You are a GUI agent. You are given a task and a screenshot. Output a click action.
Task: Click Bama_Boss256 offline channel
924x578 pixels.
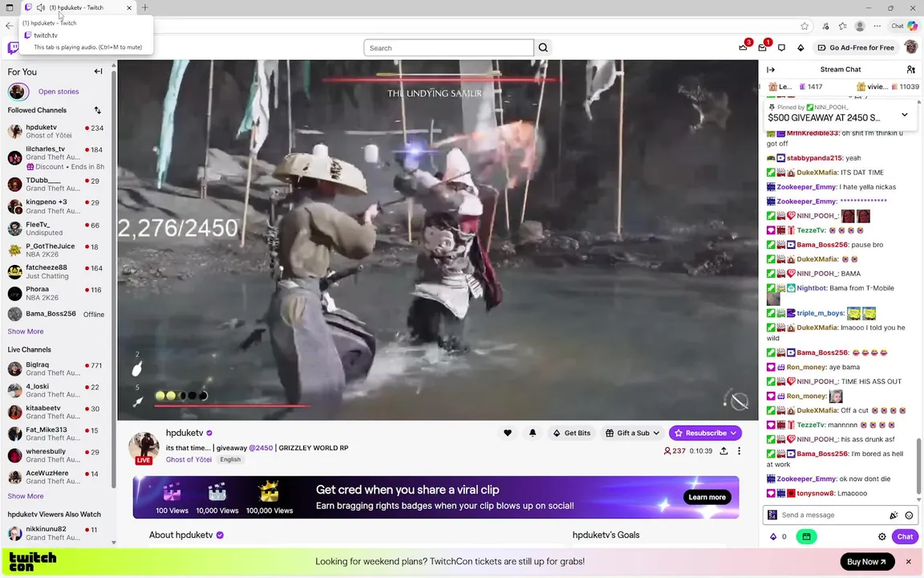(56, 315)
